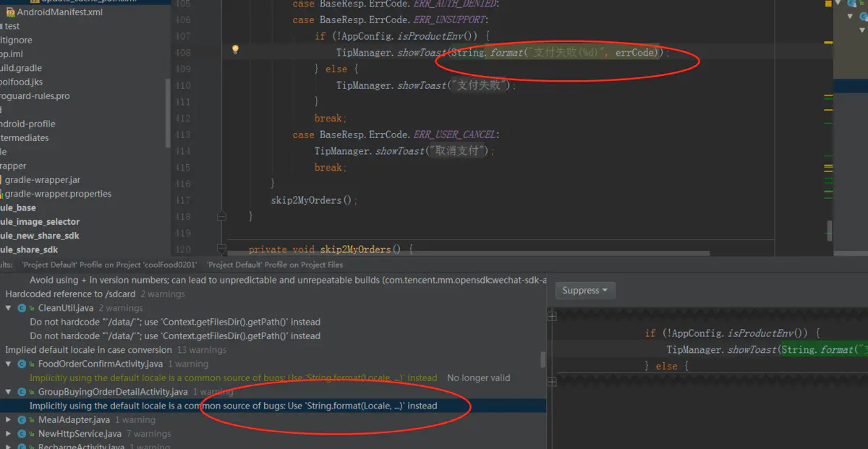The height and width of the screenshot is (449, 868).
Task: Click the class icon beside NewHttpService.java
Action: point(22,434)
